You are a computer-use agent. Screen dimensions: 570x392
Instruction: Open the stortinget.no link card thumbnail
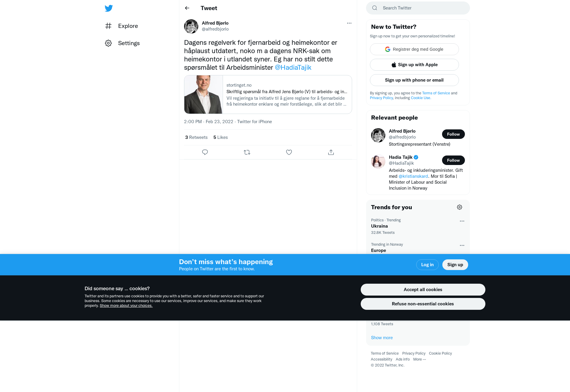203,94
